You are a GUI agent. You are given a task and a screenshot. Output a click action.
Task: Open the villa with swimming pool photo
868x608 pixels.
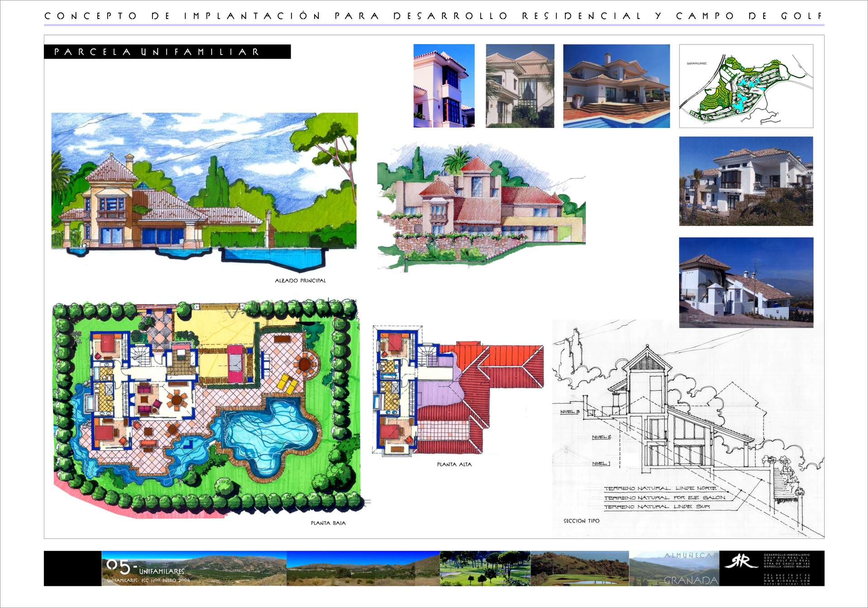(616, 85)
